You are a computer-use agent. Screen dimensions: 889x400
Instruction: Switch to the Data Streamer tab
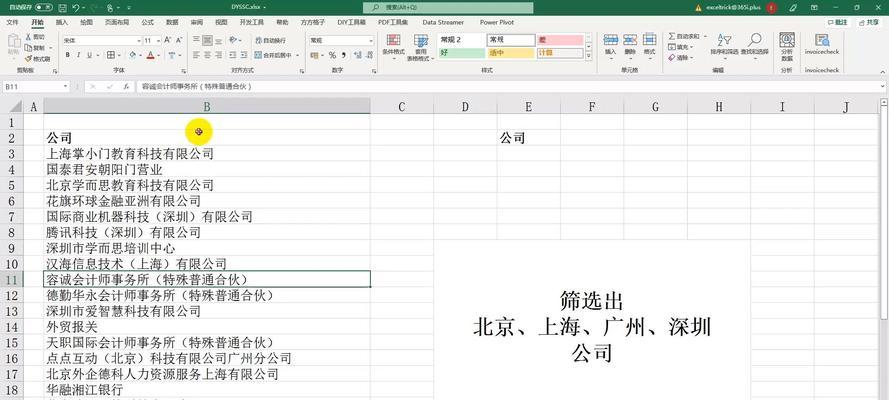pyautogui.click(x=443, y=22)
